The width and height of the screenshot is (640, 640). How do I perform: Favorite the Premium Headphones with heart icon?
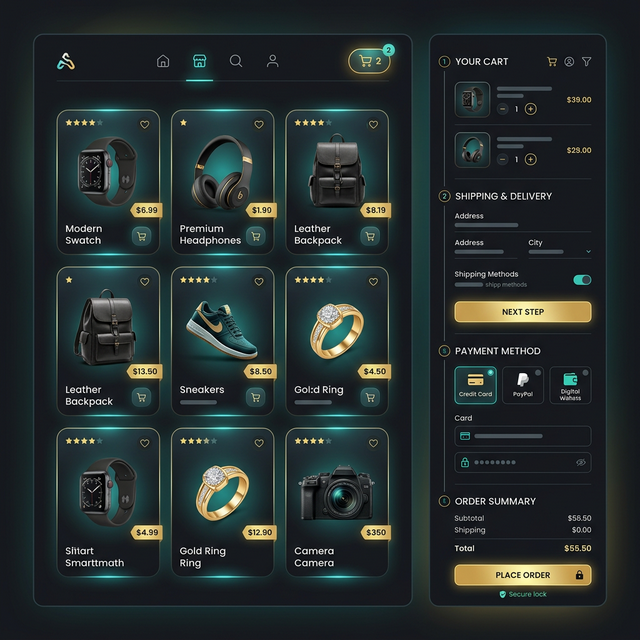[x=259, y=125]
